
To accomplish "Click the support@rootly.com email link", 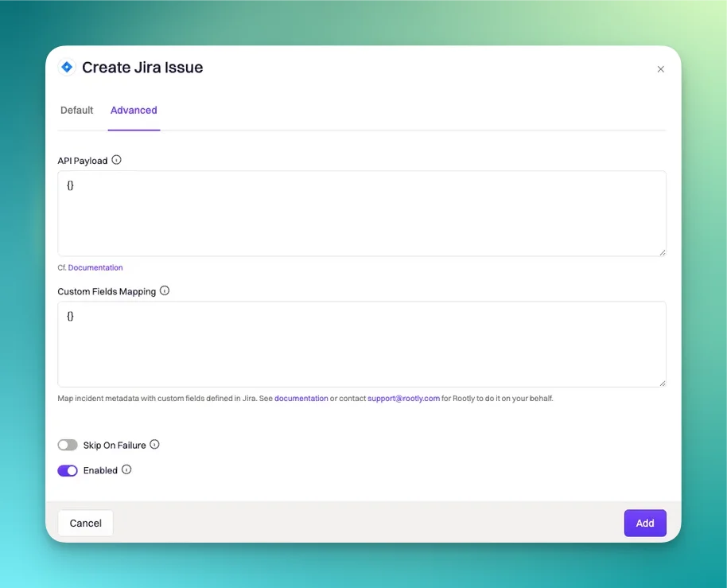I will pyautogui.click(x=404, y=399).
